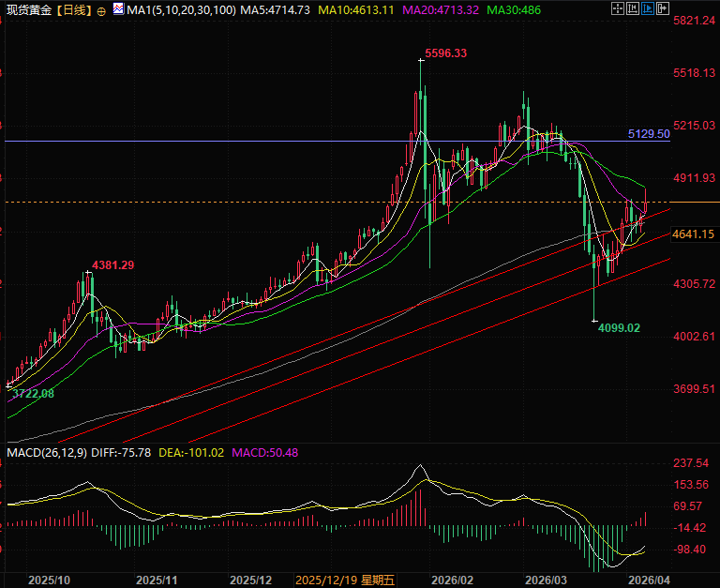The height and width of the screenshot is (588, 720).
Task: Click the 2026/04 date axis label
Action: coord(650,580)
